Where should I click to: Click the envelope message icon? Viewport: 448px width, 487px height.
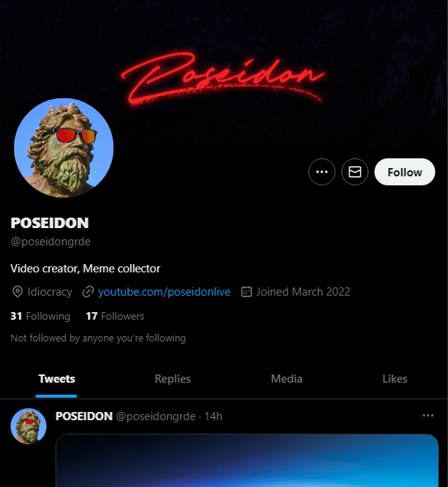354,172
